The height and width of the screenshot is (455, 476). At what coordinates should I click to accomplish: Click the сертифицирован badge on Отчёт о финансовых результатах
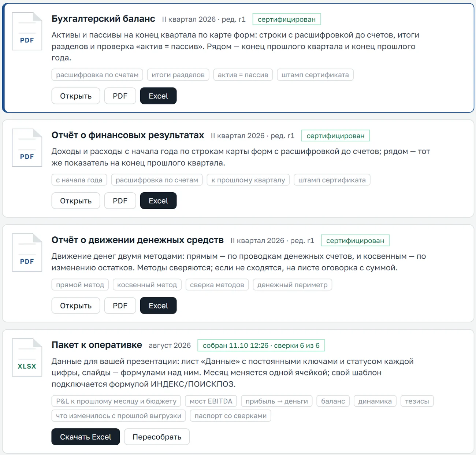(x=335, y=136)
